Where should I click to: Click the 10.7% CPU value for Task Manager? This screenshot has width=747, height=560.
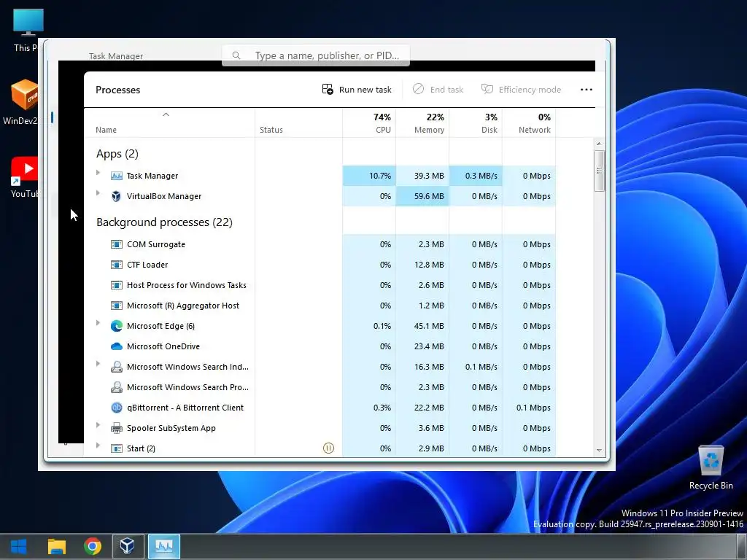tap(380, 176)
